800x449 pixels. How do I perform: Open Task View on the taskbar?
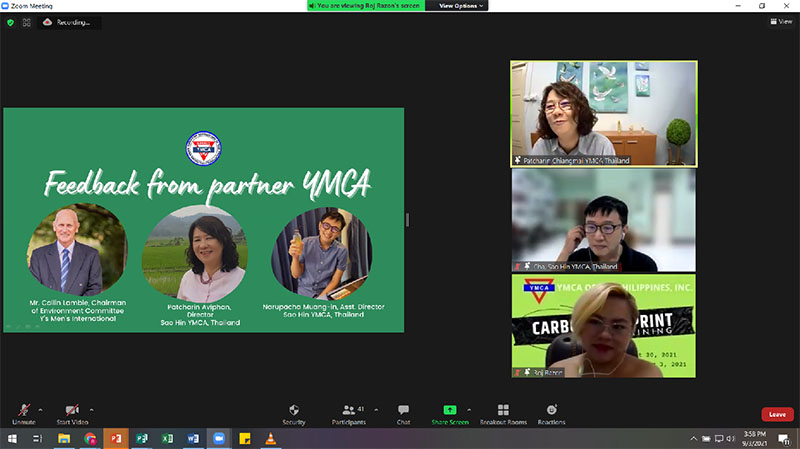pyautogui.click(x=38, y=438)
